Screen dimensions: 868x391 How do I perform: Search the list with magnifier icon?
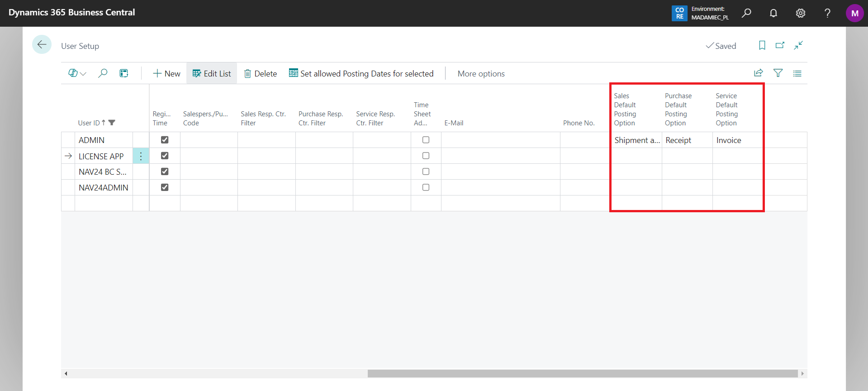[103, 73]
